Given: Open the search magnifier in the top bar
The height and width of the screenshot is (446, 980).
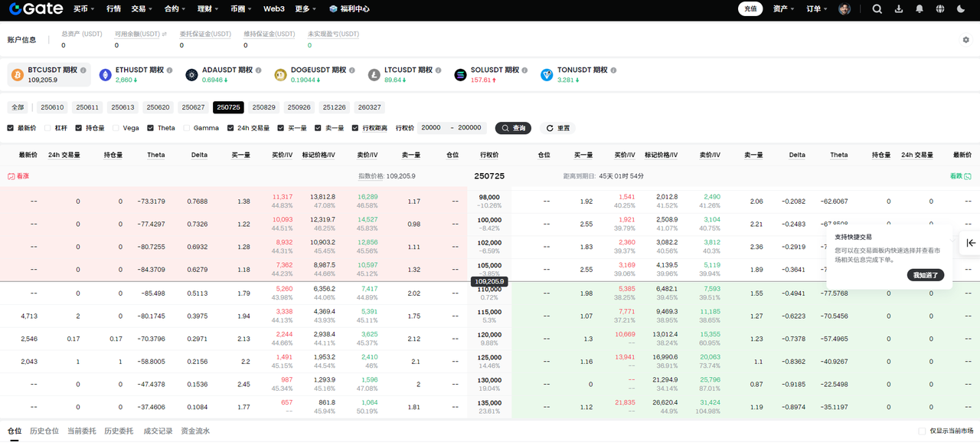Looking at the screenshot, I should [x=877, y=9].
